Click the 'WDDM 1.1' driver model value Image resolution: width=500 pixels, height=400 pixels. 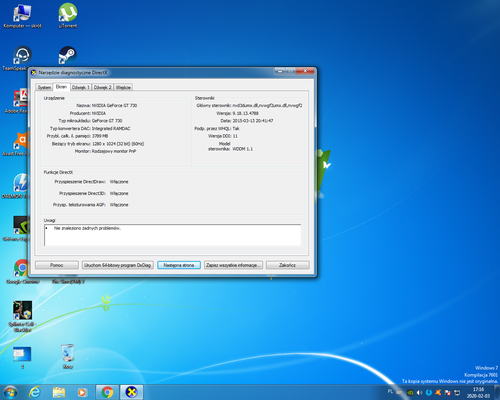tap(242, 149)
